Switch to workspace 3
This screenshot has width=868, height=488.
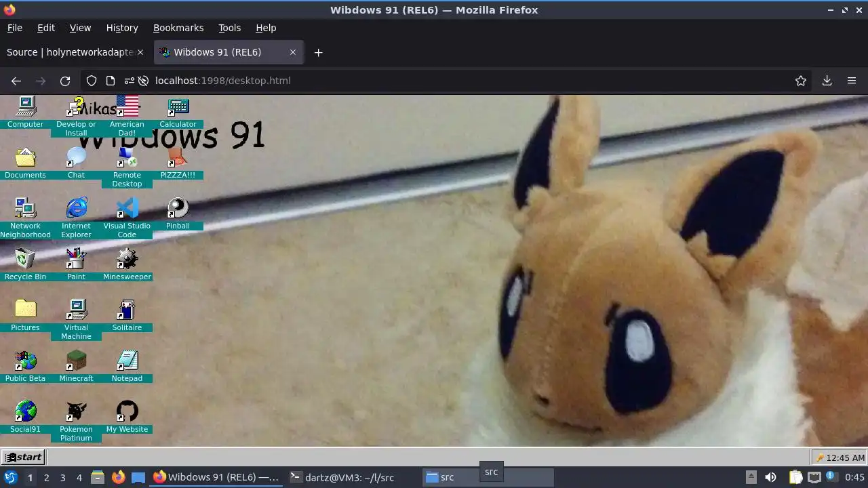[62, 477]
